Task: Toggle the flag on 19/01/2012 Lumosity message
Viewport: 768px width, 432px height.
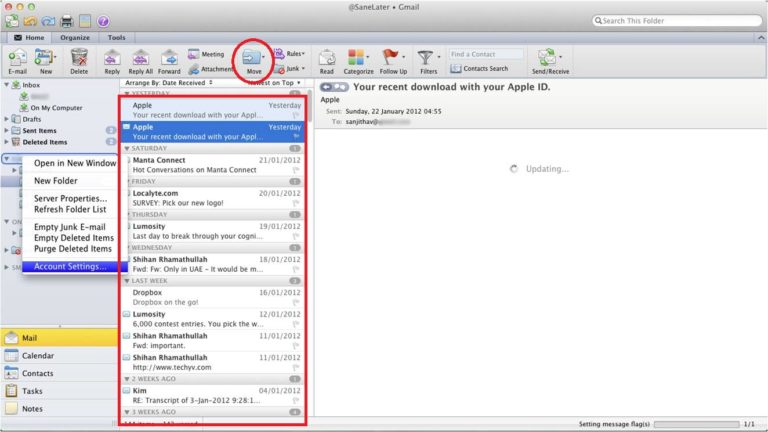Action: (296, 237)
